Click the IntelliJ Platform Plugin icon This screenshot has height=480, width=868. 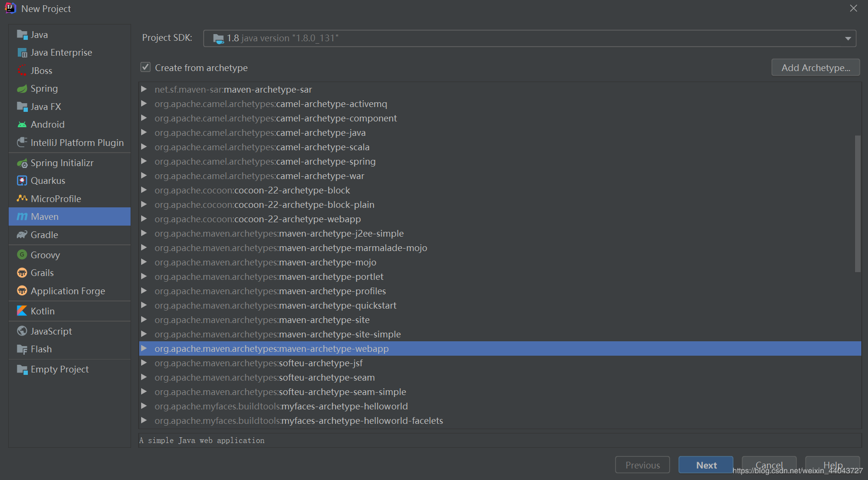(22, 143)
